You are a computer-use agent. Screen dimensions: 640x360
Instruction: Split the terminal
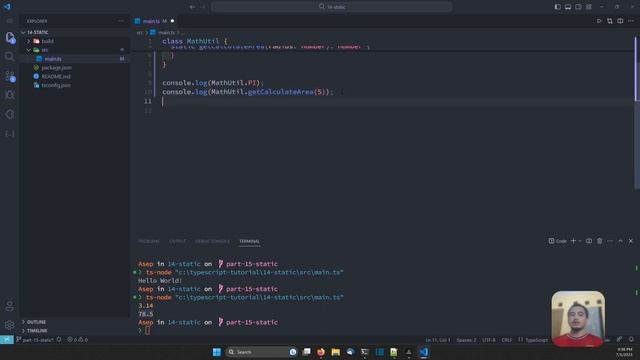[x=589, y=241]
